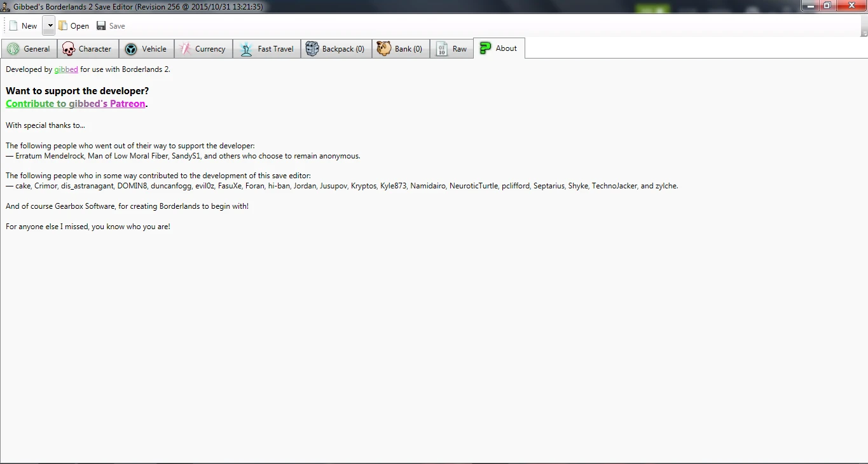Click the Open folder icon
The width and height of the screenshot is (868, 464).
coord(62,25)
